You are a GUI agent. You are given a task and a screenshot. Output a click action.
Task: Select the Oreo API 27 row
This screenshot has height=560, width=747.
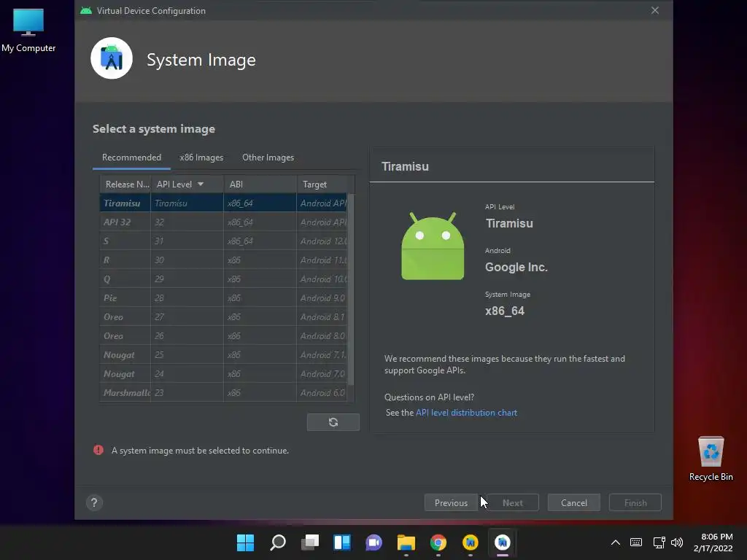click(223, 317)
